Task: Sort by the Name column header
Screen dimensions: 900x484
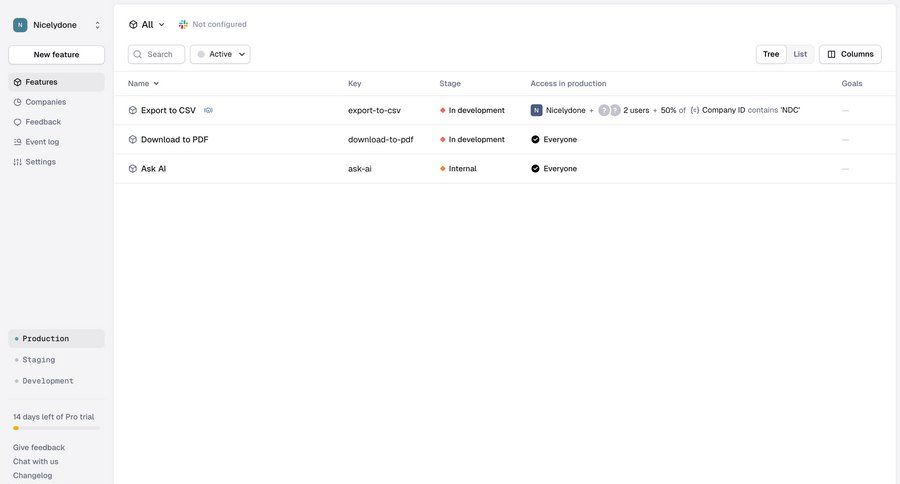Action: [x=143, y=84]
